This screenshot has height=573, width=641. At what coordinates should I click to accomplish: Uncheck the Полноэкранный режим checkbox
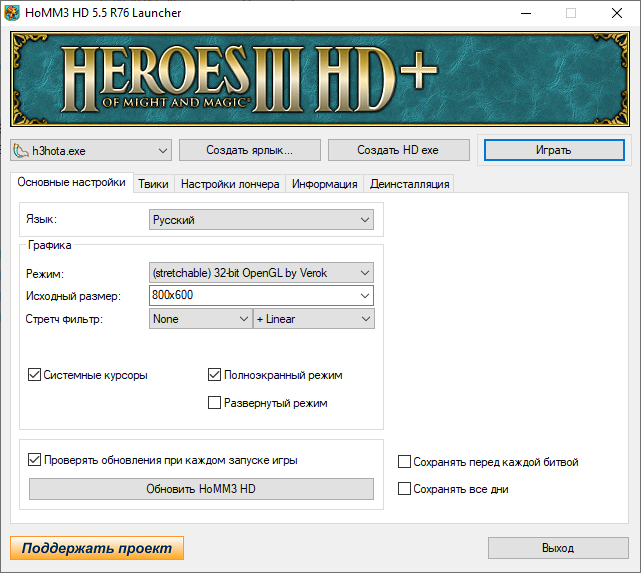click(214, 374)
